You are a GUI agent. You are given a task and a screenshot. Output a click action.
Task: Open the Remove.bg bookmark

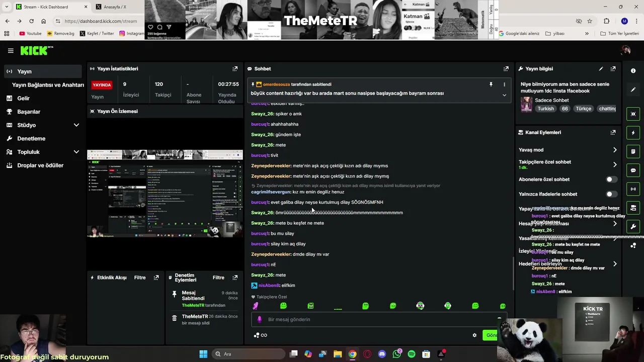[x=60, y=34]
